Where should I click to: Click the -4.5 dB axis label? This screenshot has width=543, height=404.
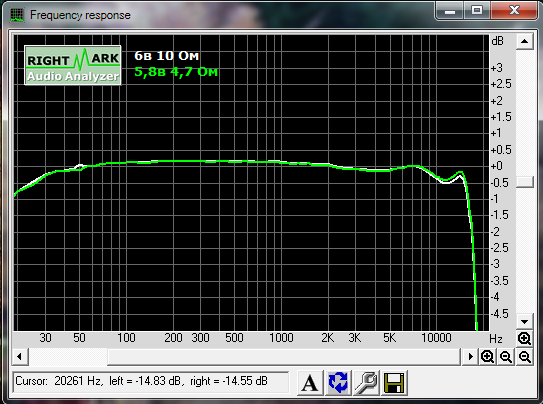(500, 314)
